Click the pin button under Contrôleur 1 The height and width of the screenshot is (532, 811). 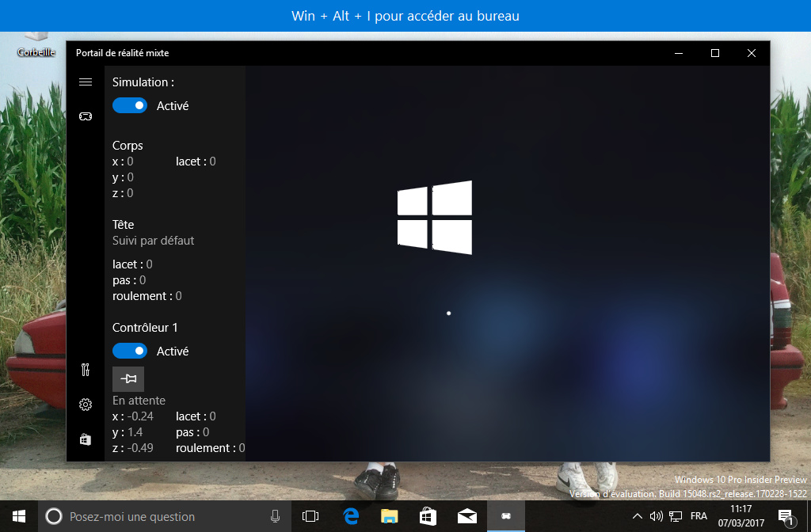[x=128, y=379]
